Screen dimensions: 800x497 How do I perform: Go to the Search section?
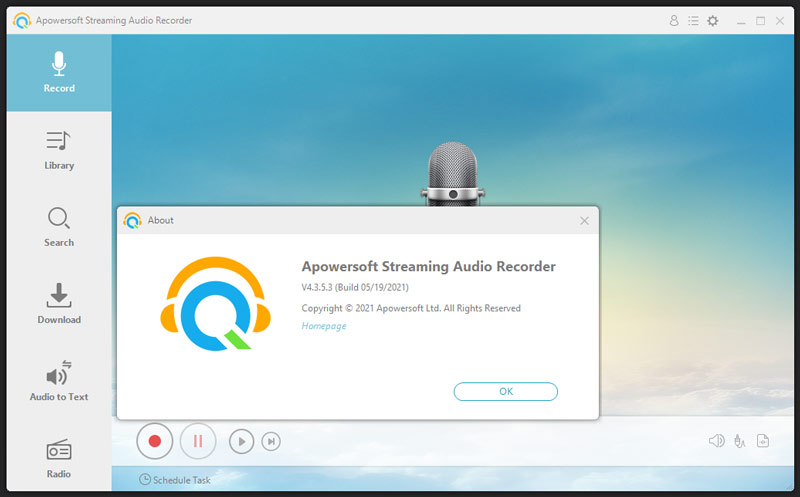(59, 227)
